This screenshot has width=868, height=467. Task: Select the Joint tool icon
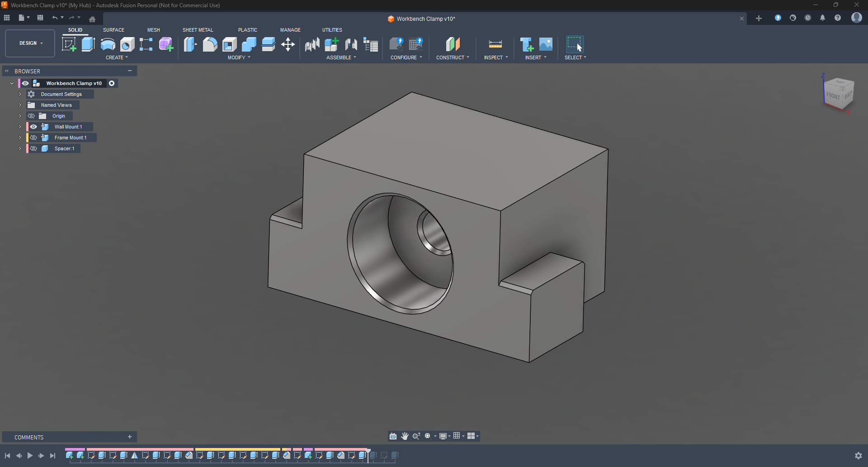point(351,44)
